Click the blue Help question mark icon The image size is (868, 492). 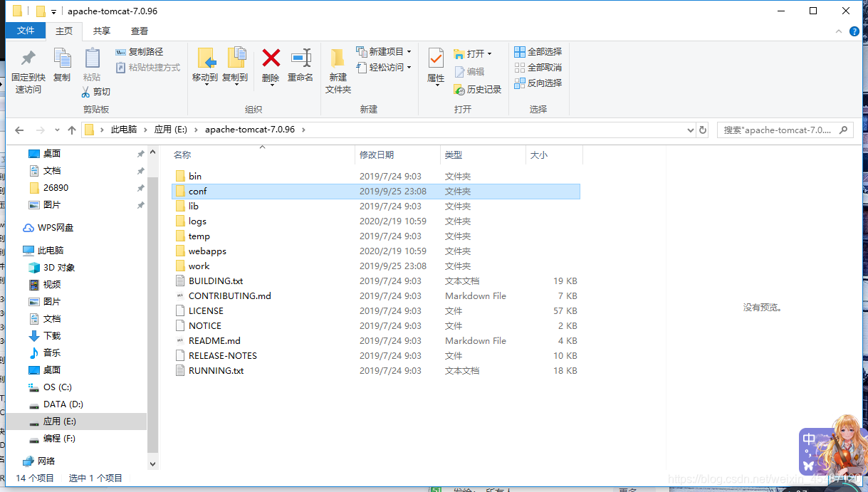(x=855, y=31)
